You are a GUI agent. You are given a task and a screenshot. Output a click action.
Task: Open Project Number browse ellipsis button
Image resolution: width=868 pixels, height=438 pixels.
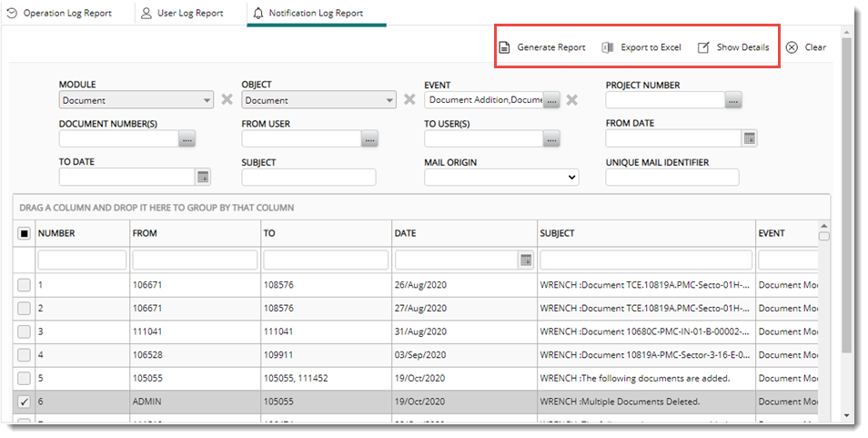pos(733,100)
